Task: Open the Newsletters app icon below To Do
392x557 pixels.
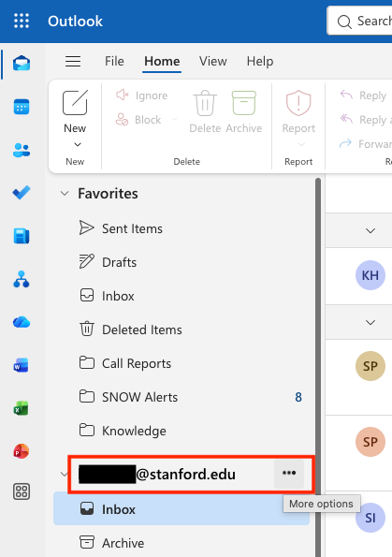Action: (x=22, y=236)
